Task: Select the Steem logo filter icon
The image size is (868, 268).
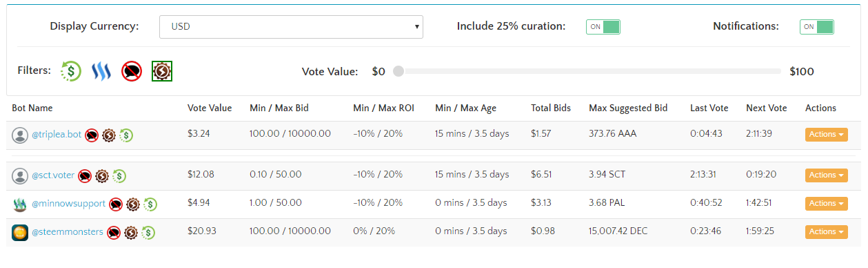Action: 101,70
